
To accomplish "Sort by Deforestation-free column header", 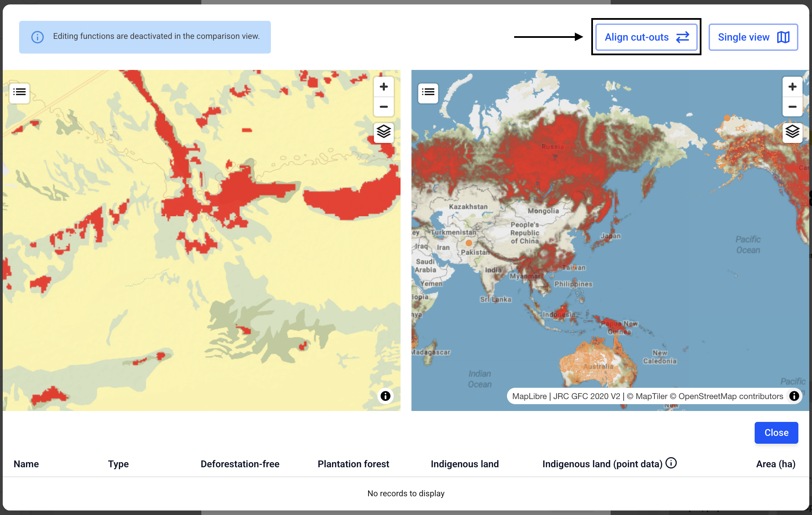I will [x=240, y=464].
